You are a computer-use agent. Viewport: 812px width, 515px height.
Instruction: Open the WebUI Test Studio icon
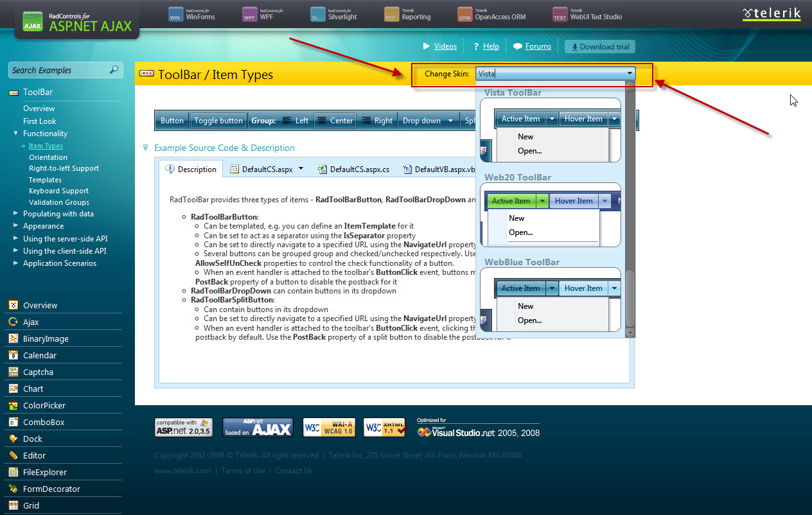pyautogui.click(x=560, y=14)
